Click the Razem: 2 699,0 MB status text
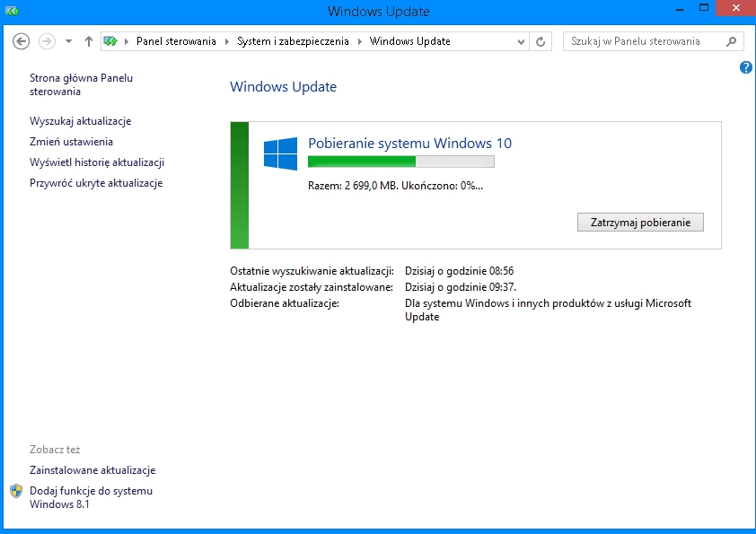 coord(395,186)
